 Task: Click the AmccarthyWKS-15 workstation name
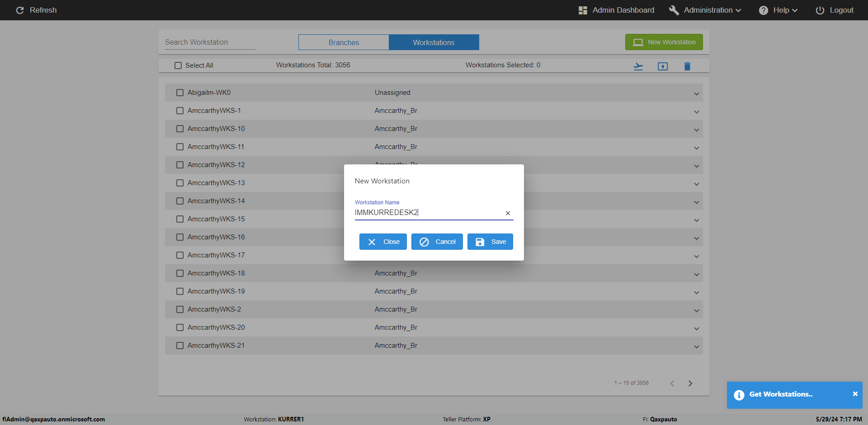point(216,219)
